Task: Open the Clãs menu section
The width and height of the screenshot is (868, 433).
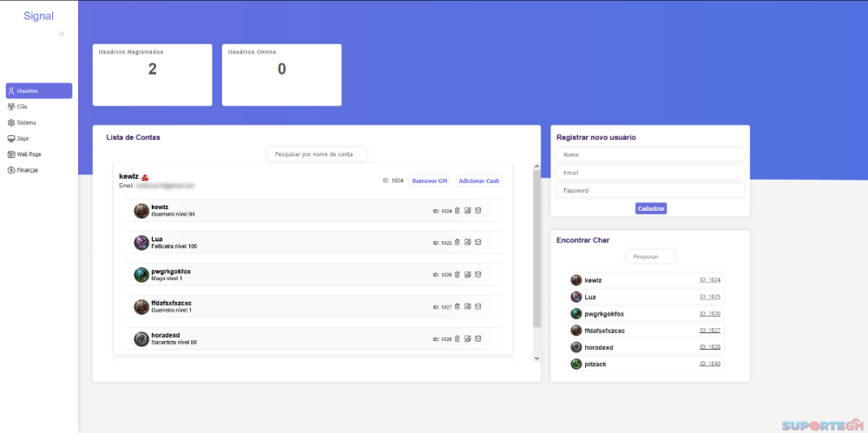Action: 23,107
